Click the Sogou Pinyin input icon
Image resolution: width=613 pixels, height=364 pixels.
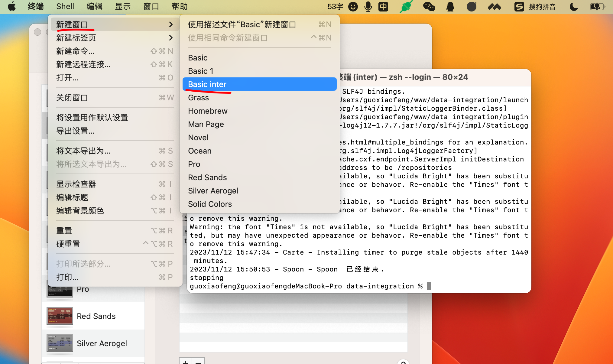519,6
